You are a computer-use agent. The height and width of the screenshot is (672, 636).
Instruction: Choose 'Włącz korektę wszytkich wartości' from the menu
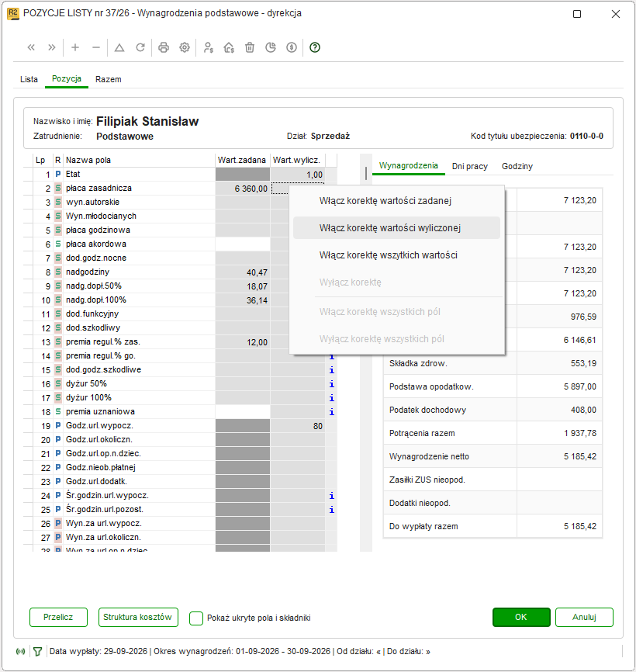coord(396,255)
